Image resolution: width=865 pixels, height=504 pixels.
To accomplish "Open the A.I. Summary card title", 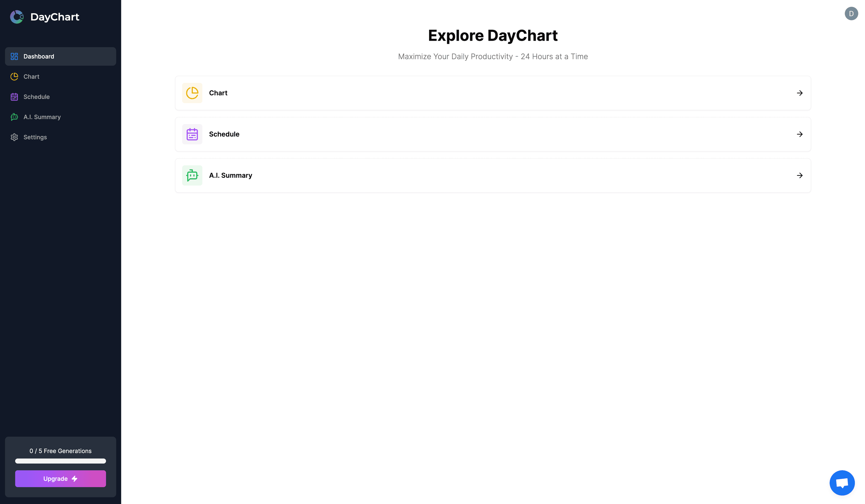I will 230,175.
